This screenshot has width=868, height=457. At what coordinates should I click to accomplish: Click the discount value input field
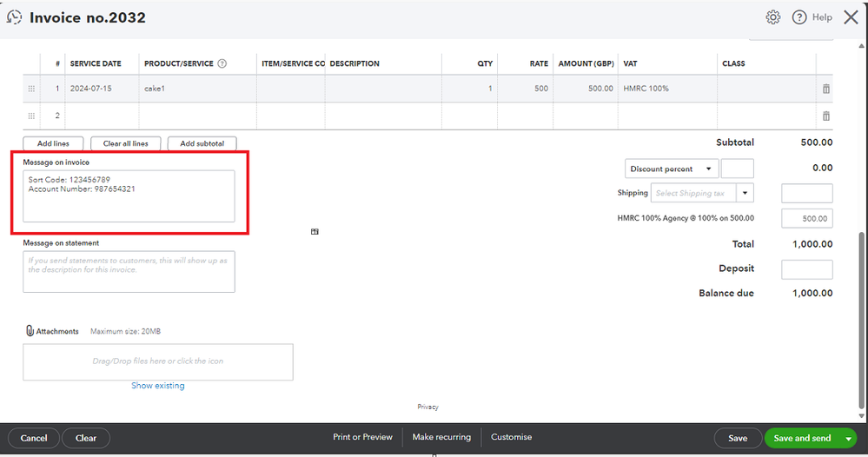coord(738,169)
